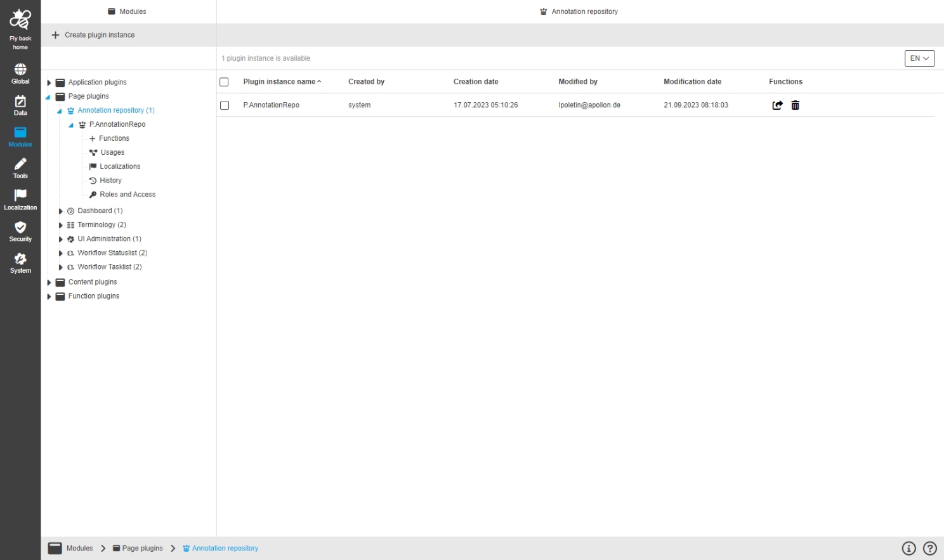Click the system value under Created by
Screen dimensions: 944x560
click(x=359, y=105)
